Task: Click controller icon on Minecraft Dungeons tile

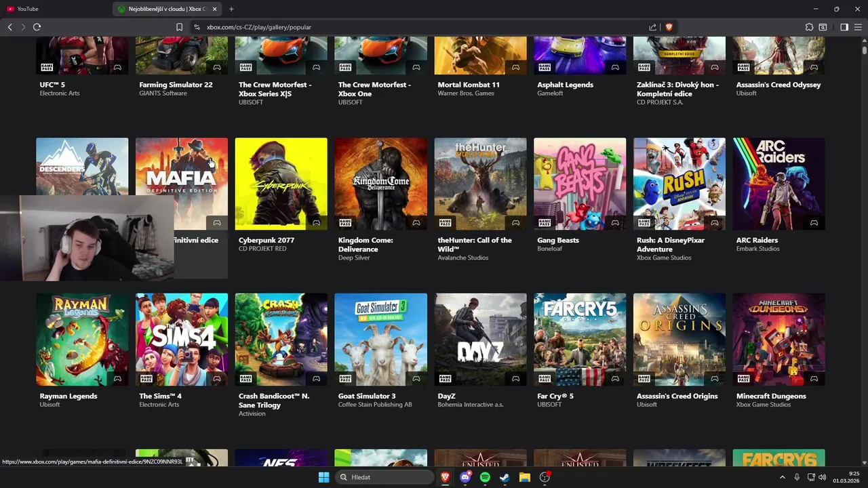Action: coord(814,379)
